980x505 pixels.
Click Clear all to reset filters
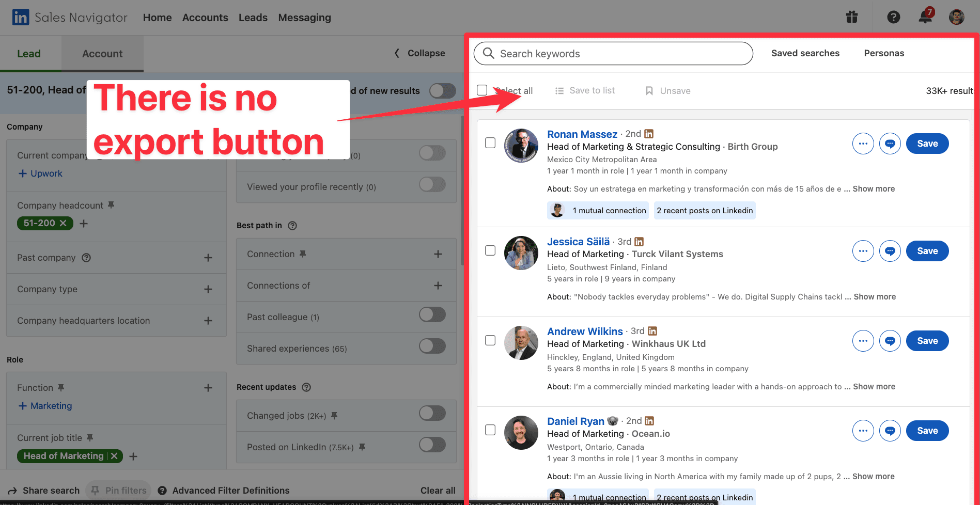(438, 490)
